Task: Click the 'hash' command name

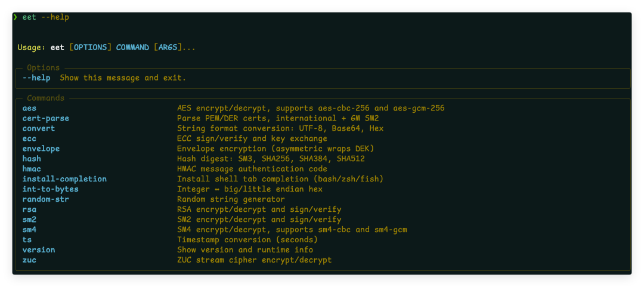Action: pos(32,159)
